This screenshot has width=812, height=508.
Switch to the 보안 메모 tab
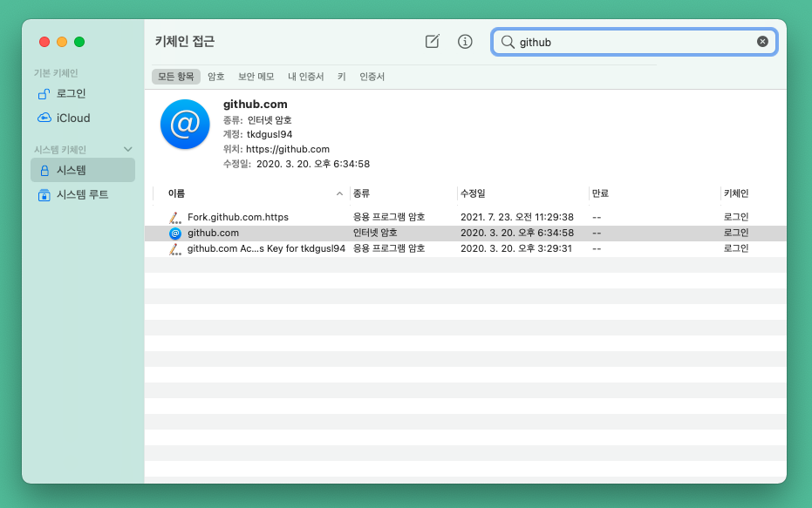tap(256, 77)
